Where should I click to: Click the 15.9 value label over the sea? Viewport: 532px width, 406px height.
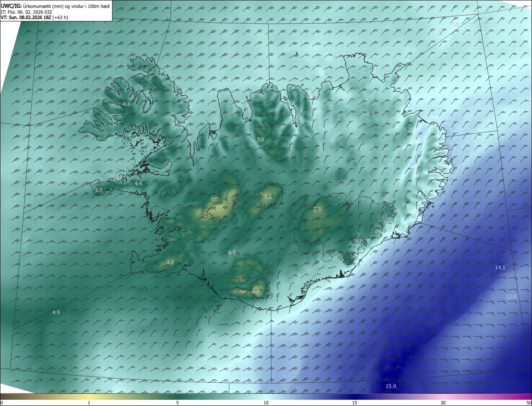[x=391, y=386]
